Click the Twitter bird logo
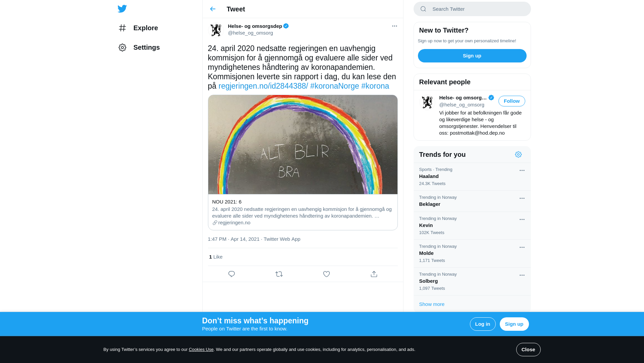The width and height of the screenshot is (644, 363). (x=122, y=9)
